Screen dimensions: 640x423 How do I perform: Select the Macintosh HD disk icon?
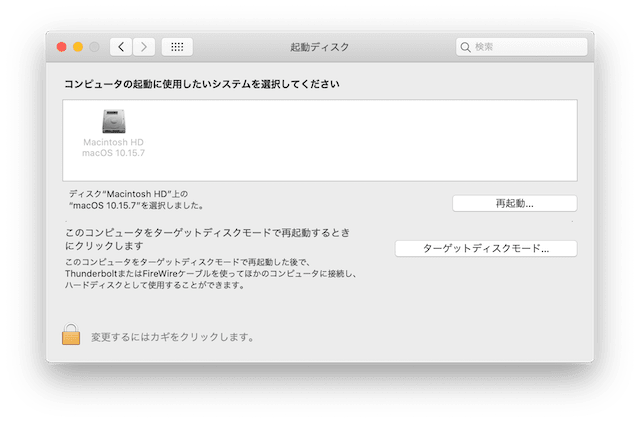click(114, 121)
